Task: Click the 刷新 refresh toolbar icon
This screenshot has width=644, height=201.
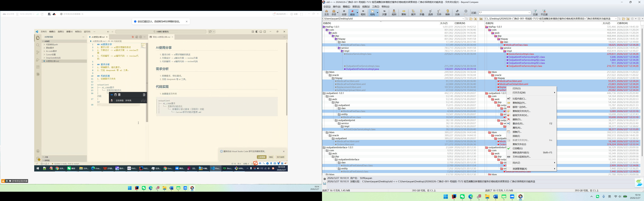Action: tap(448, 12)
